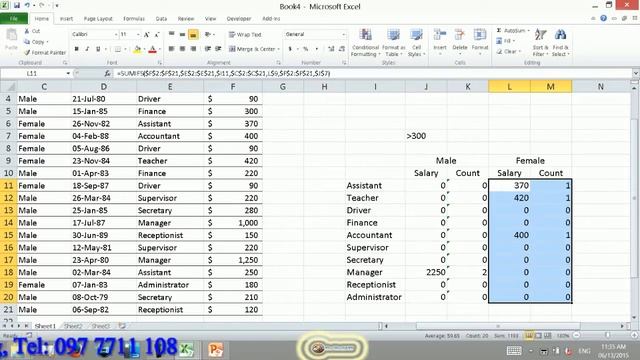Image resolution: width=640 pixels, height=360 pixels.
Task: Click the Excel icon in taskbar
Action: pyautogui.click(x=186, y=349)
